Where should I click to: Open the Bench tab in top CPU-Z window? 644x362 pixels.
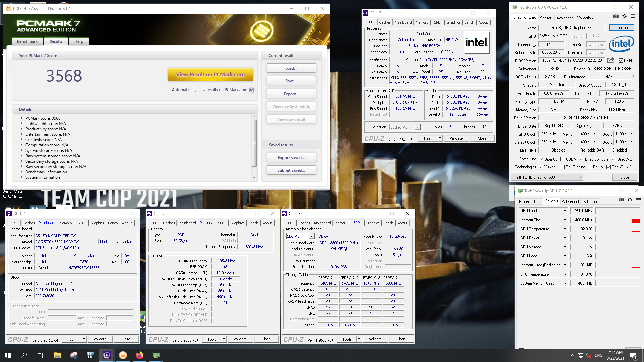(469, 22)
